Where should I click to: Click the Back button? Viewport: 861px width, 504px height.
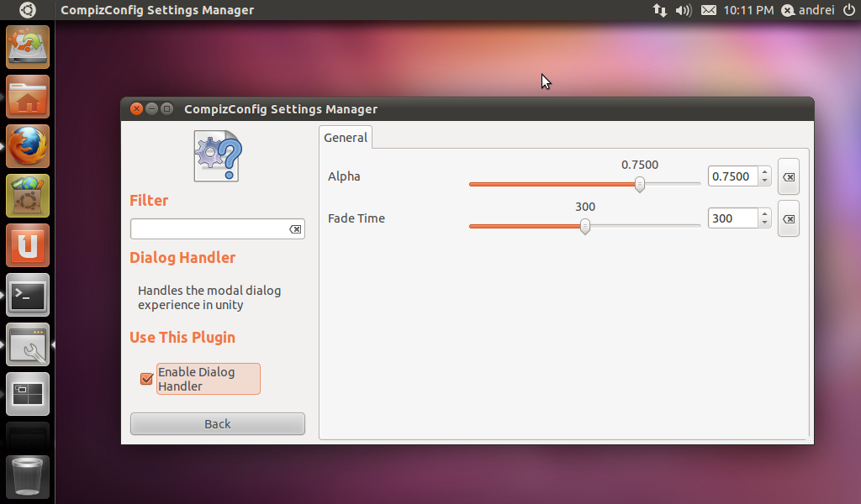click(218, 424)
